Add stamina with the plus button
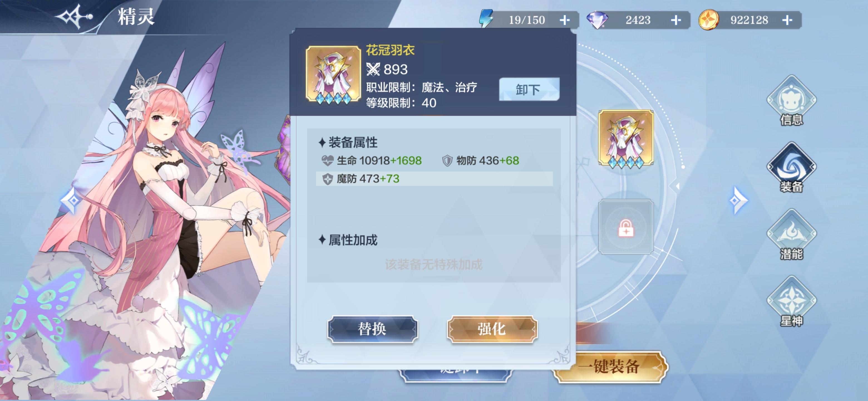868x401 pixels. coord(565,20)
